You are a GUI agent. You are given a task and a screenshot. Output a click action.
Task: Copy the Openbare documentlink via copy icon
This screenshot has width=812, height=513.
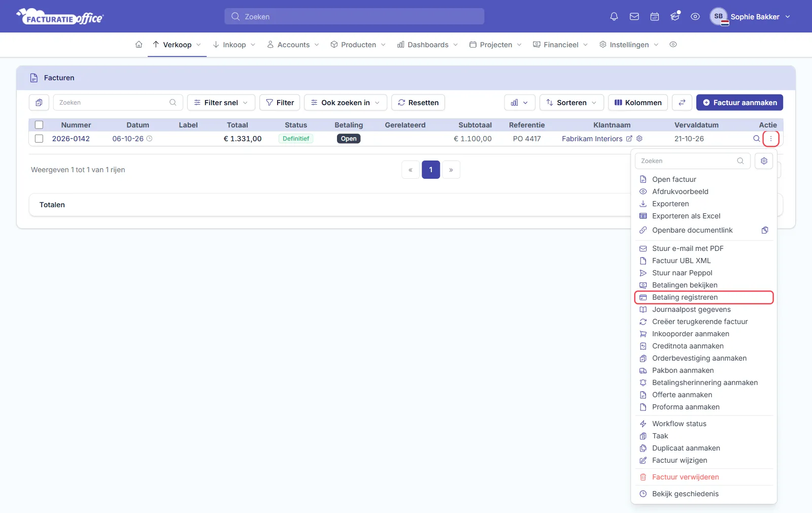(765, 230)
